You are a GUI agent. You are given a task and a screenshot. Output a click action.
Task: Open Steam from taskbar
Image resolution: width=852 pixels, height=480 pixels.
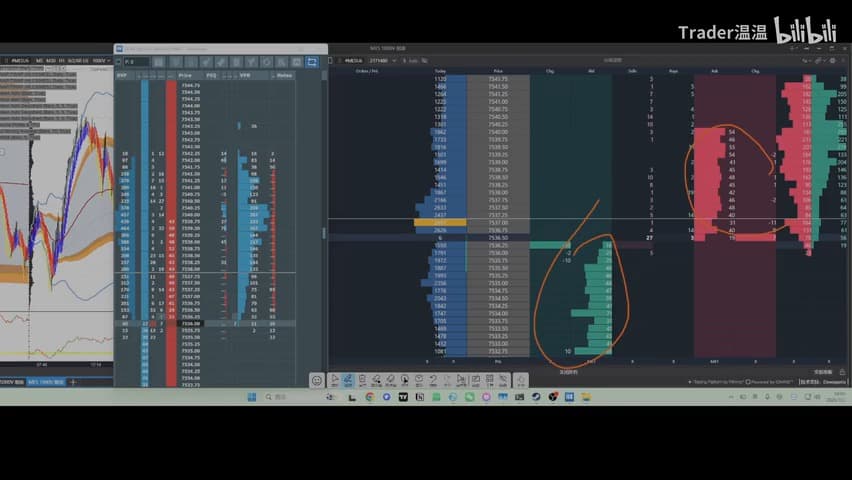click(536, 397)
